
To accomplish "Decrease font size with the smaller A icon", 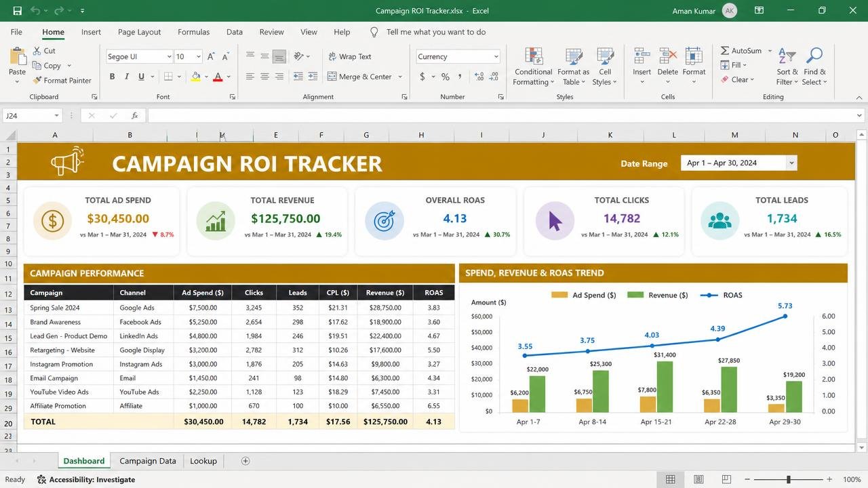I will (225, 57).
